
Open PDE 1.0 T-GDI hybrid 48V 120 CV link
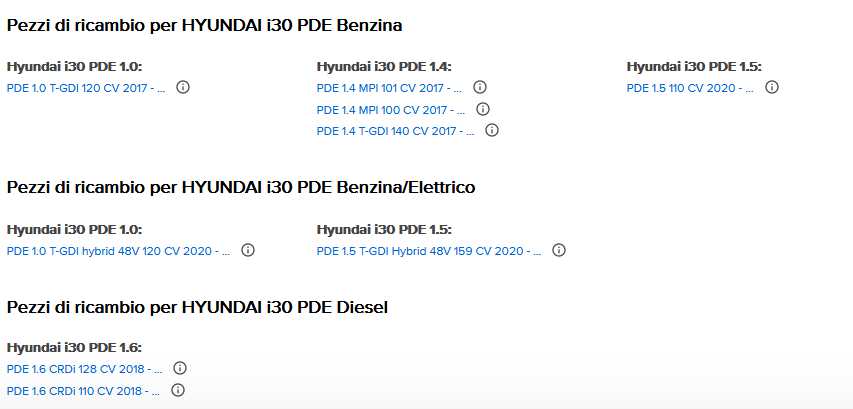(x=118, y=251)
